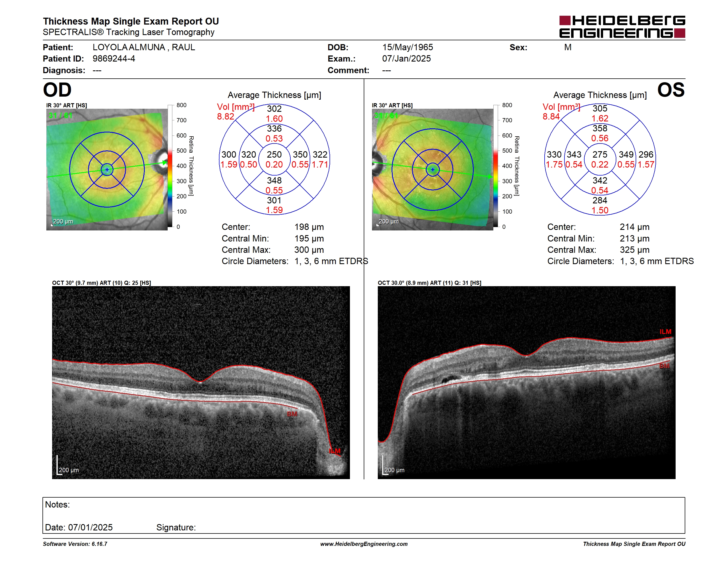Click the Notes box field
The image size is (728, 563).
[x=364, y=515]
